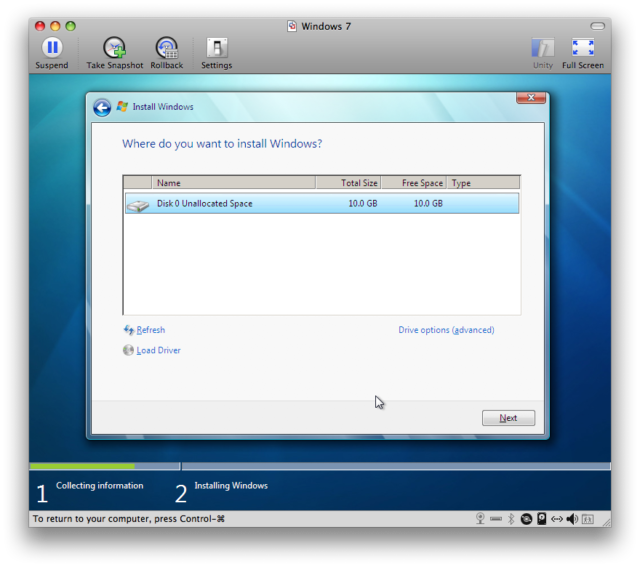Click the 10.0 GB Total Size cell
This screenshot has width=640, height=567.
click(363, 203)
